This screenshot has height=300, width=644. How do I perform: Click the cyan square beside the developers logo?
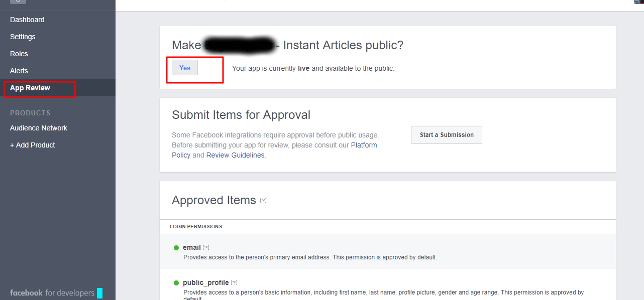tap(99, 293)
